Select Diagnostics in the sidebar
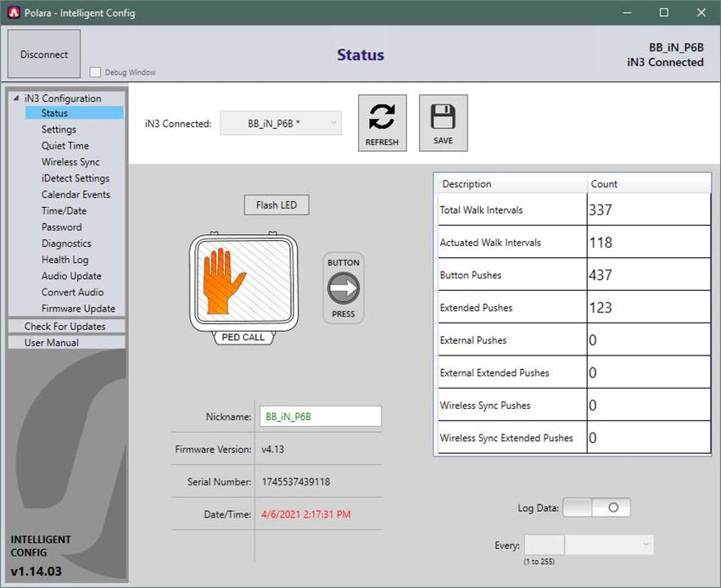This screenshot has height=588, width=721. [66, 244]
